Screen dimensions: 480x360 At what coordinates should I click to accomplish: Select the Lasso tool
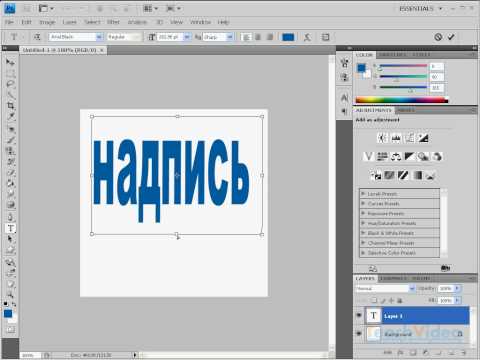(x=10, y=84)
